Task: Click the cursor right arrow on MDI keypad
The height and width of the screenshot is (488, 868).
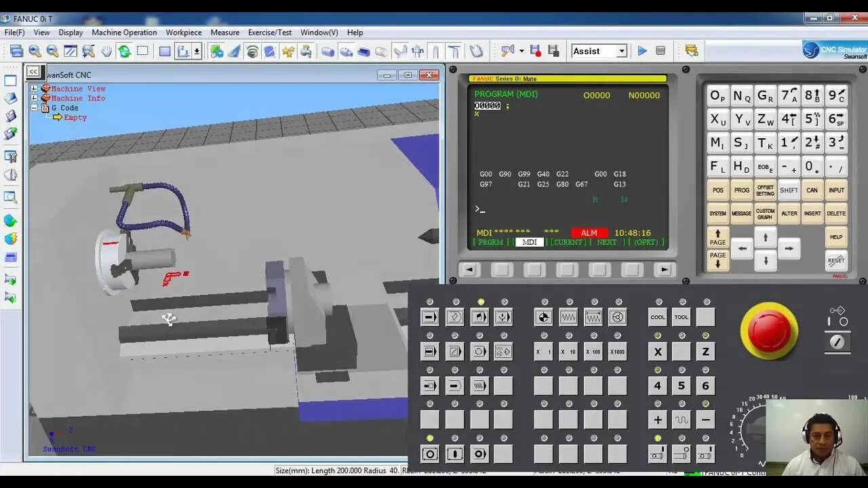Action: [789, 249]
